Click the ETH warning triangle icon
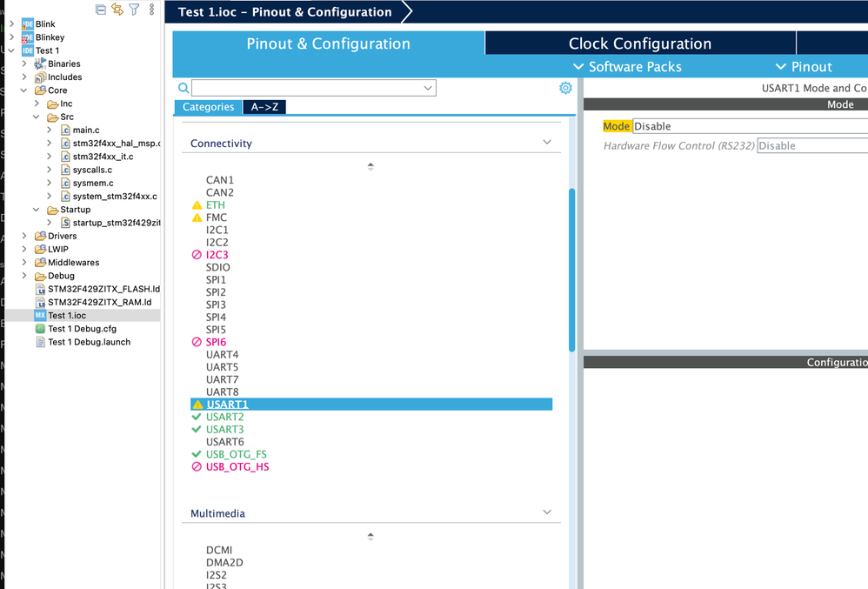This screenshot has width=868, height=589. 197,205
